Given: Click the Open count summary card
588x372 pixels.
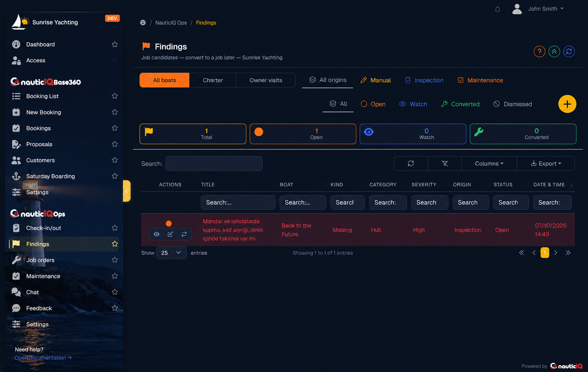Looking at the screenshot, I should [x=303, y=134].
